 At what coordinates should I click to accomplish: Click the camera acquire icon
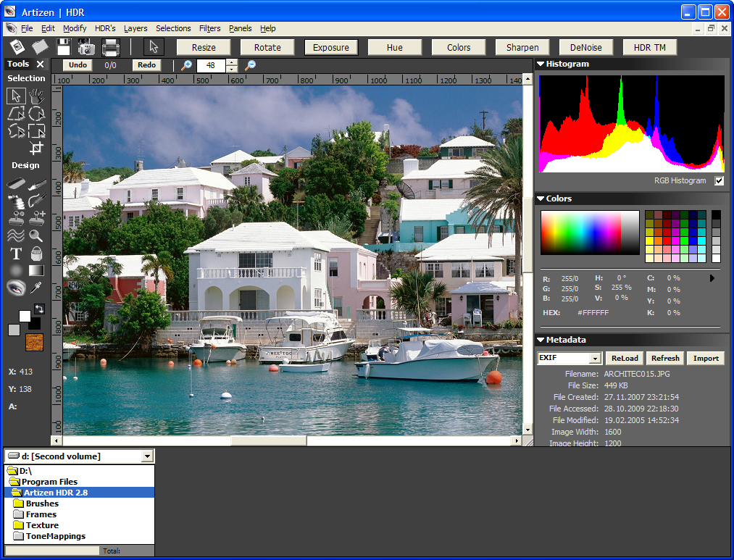(x=86, y=47)
